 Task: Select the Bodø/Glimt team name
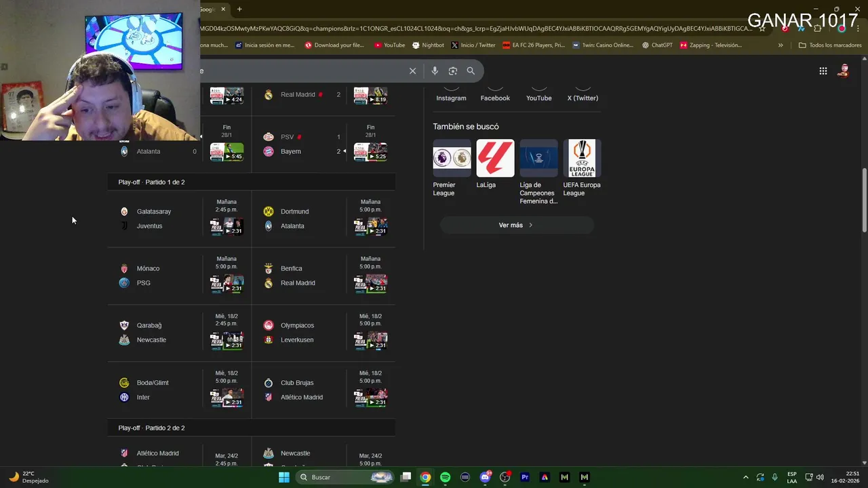153,383
